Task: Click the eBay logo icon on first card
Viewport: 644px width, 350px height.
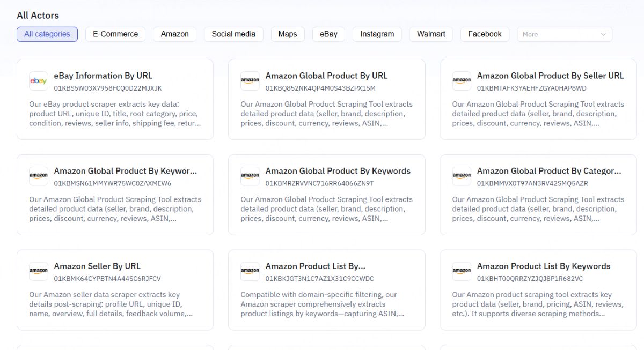Action: 39,81
